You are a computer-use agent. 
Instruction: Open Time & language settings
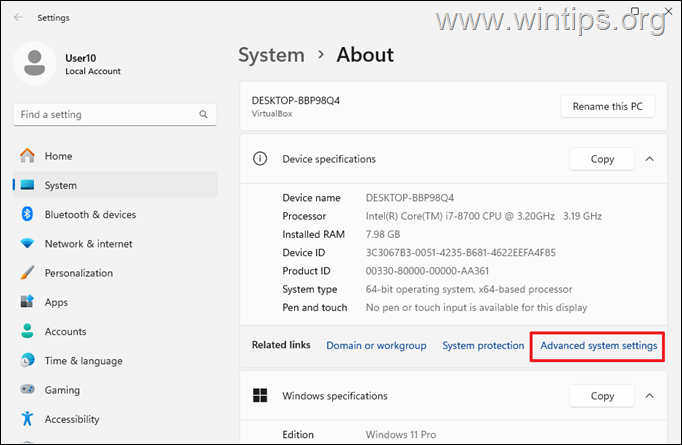point(115,361)
